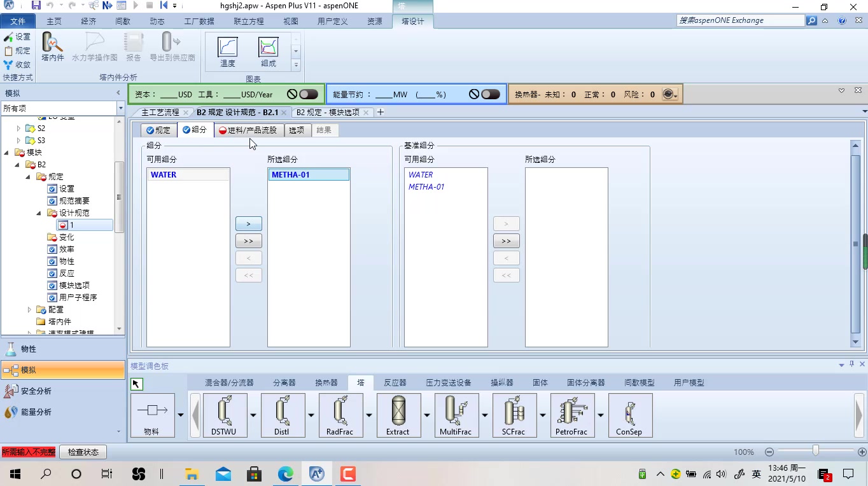This screenshot has height=486, width=868.
Task: Click the 设置 shortcut in the ribbon
Action: [x=17, y=37]
